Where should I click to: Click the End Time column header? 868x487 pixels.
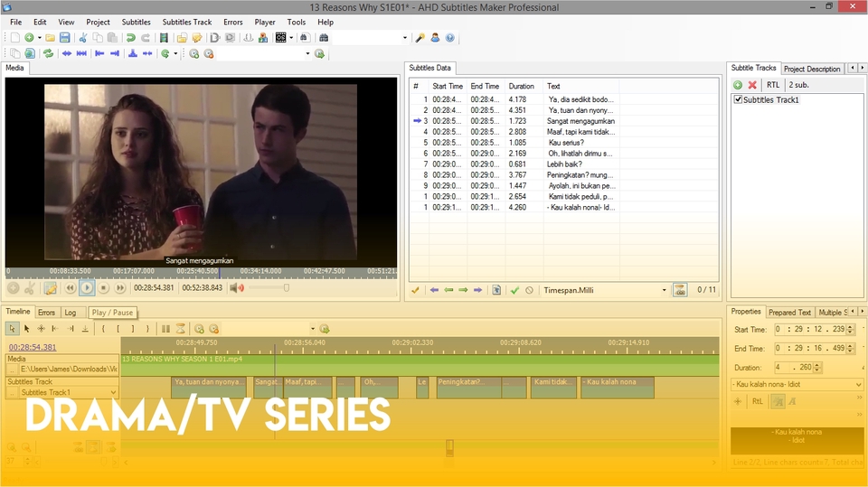pyautogui.click(x=485, y=87)
